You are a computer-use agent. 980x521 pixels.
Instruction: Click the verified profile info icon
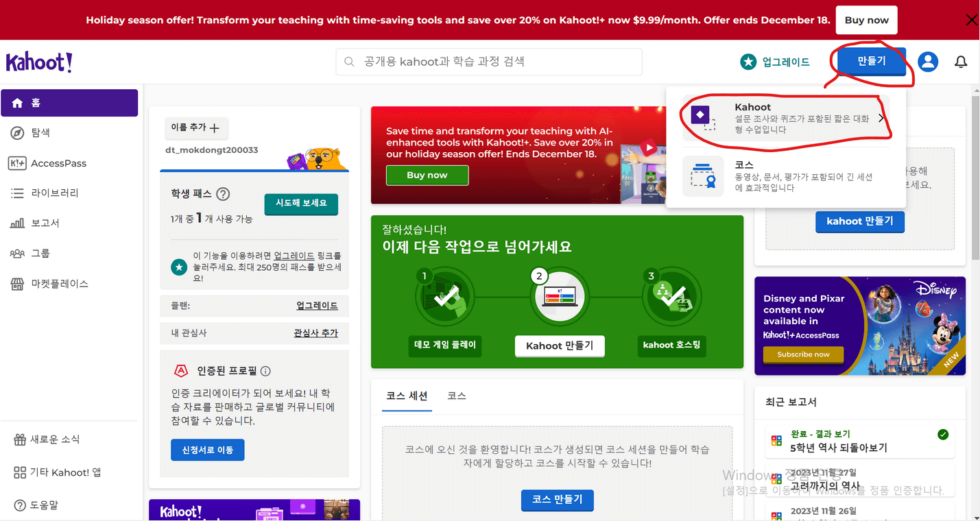pyautogui.click(x=265, y=371)
